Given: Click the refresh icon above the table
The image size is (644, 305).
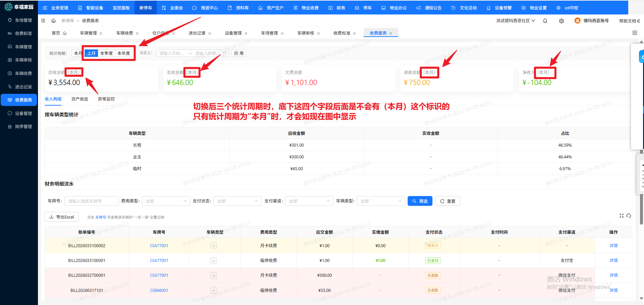Looking at the screenshot, I should 629,216.
